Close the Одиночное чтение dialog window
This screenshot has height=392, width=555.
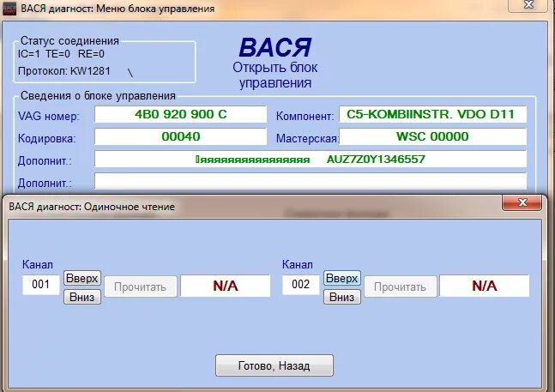(522, 202)
